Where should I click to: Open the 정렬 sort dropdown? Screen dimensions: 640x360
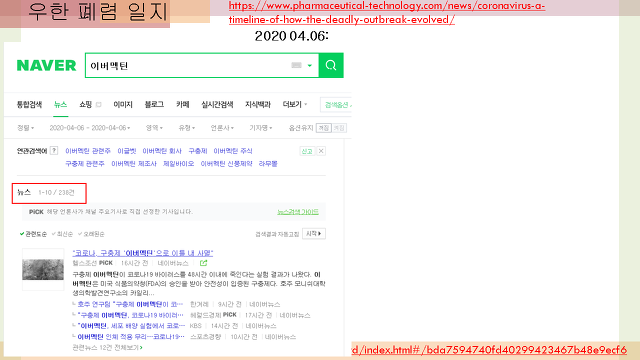[x=25, y=128]
